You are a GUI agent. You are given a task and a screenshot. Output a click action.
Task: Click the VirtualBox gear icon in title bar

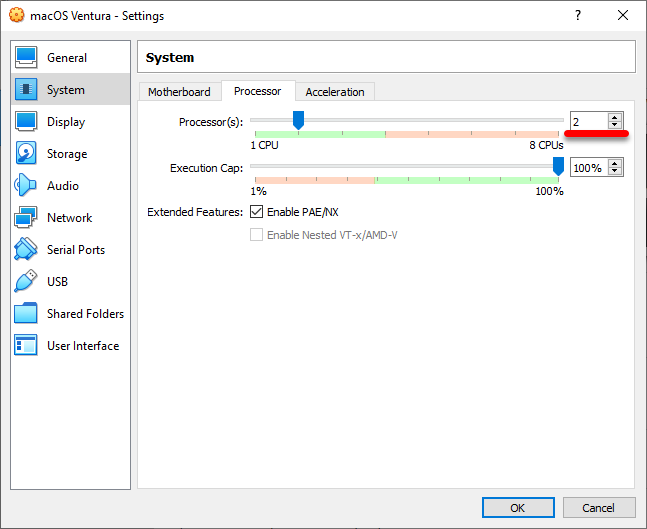pyautogui.click(x=17, y=15)
